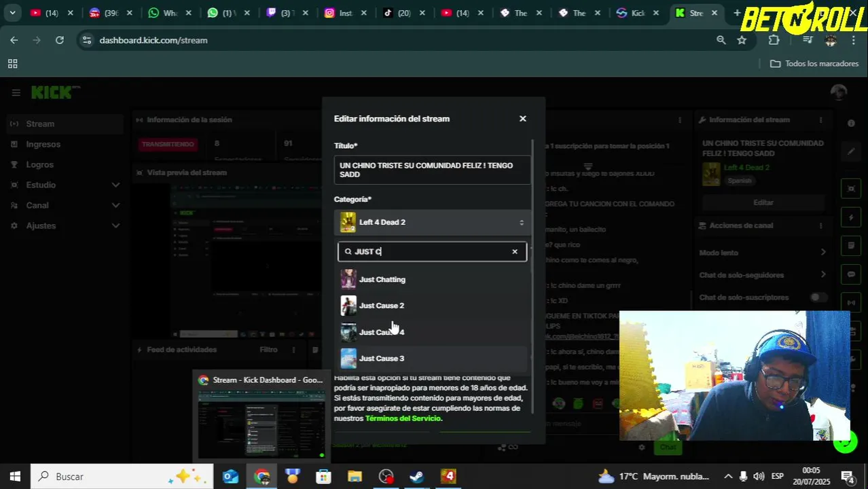Click the stream title text box
868x489 pixels.
click(432, 170)
